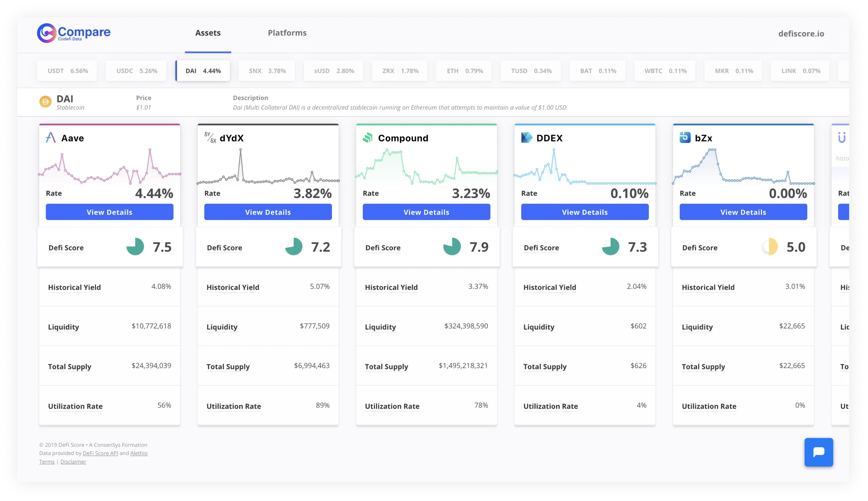Select the USDT 6.56% asset chip
The image size is (868, 501).
67,71
